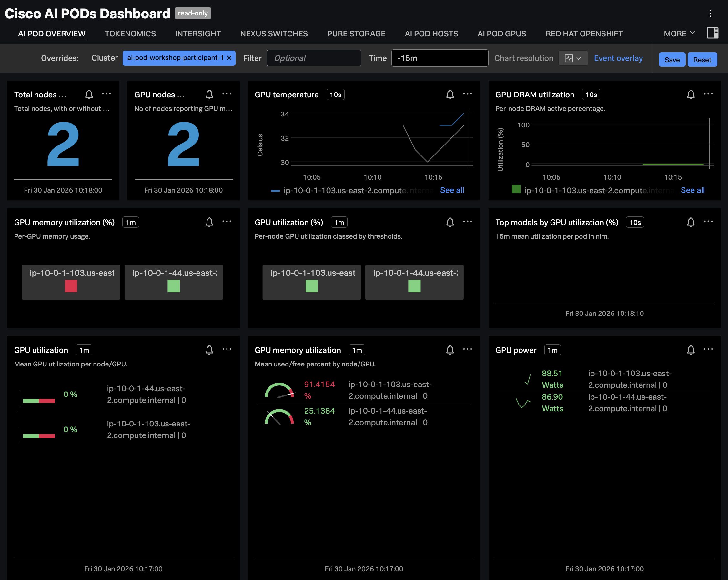Click inside the optional Filter field
Viewport: 728px width, 580px height.
[313, 58]
